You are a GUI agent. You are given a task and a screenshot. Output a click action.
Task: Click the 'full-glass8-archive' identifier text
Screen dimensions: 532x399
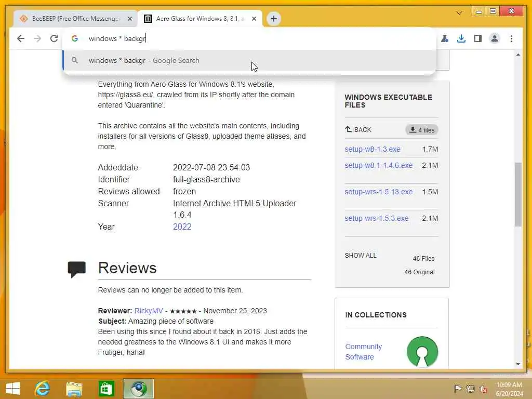pos(206,179)
